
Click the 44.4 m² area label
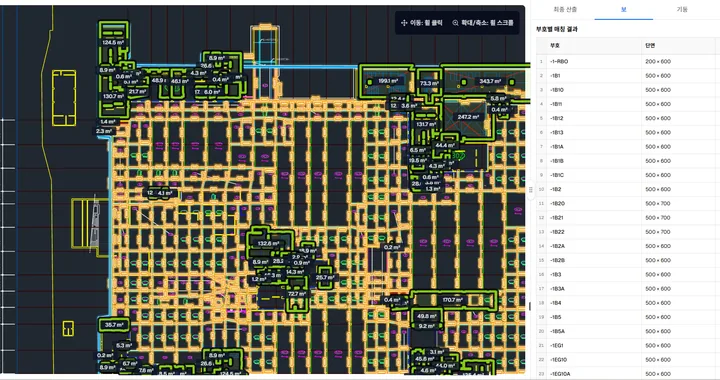444,145
